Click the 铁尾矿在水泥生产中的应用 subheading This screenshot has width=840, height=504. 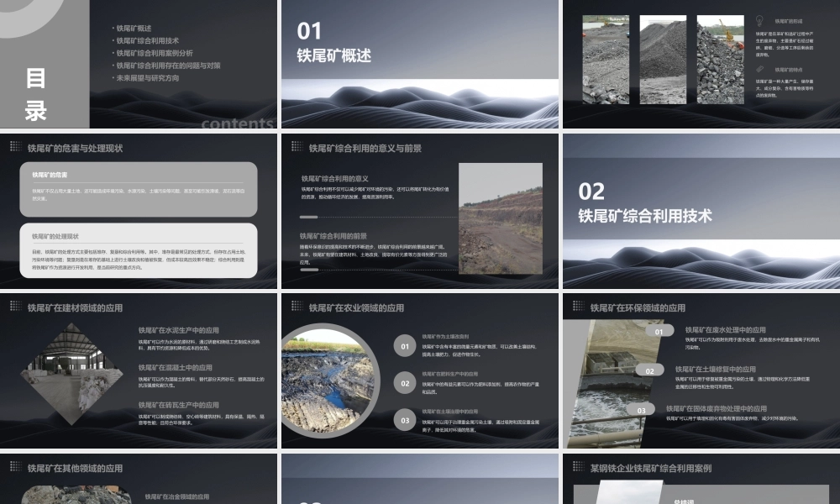pos(178,330)
